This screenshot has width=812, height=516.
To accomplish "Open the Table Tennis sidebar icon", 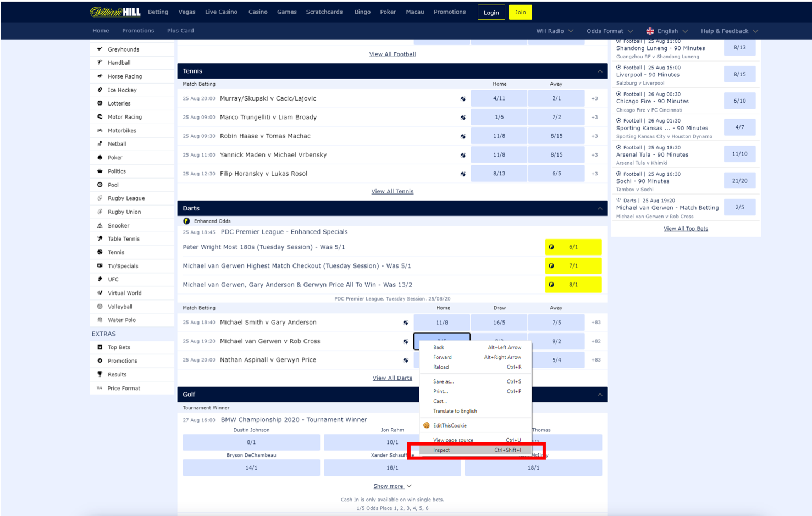I will tap(100, 238).
